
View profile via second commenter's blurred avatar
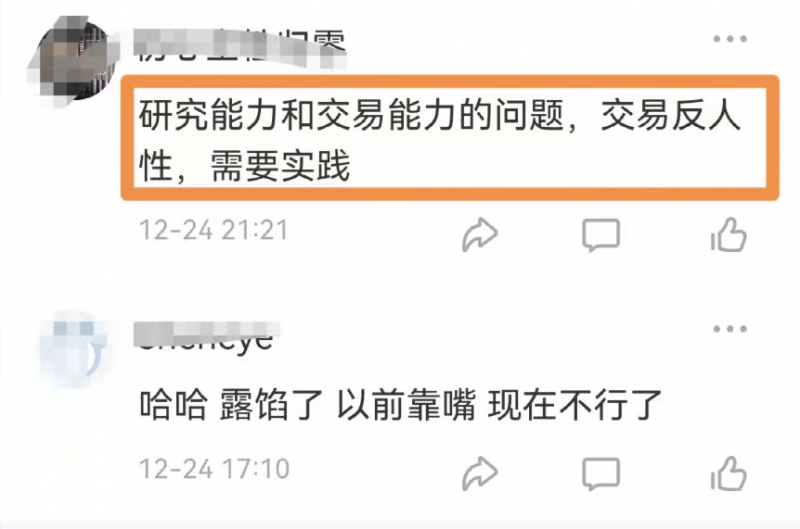74,350
